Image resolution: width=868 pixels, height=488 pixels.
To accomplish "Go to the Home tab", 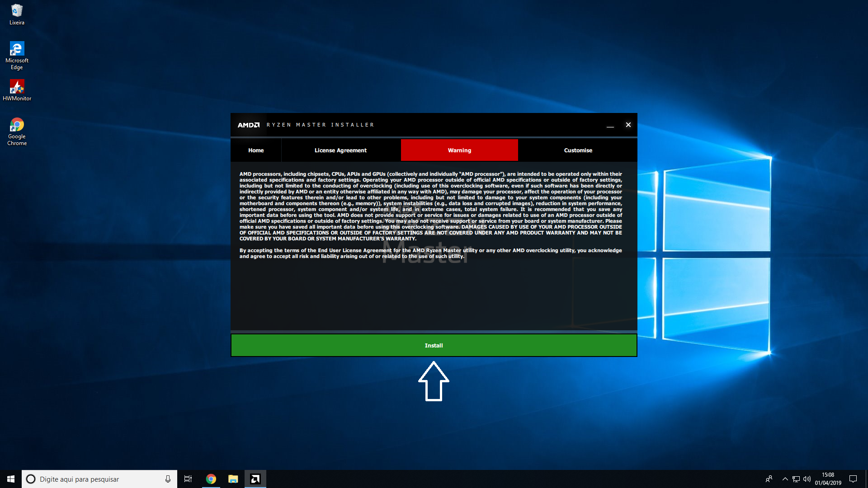I will coord(256,150).
